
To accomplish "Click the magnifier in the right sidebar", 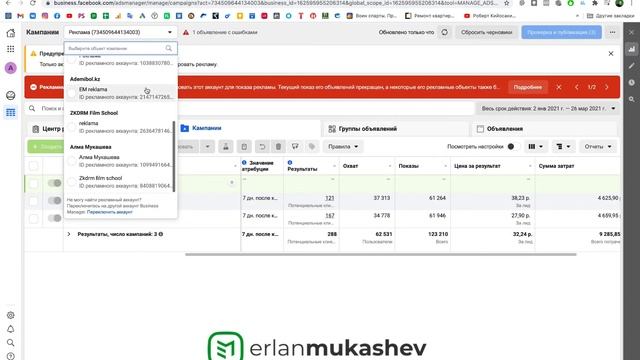I will coord(631,99).
